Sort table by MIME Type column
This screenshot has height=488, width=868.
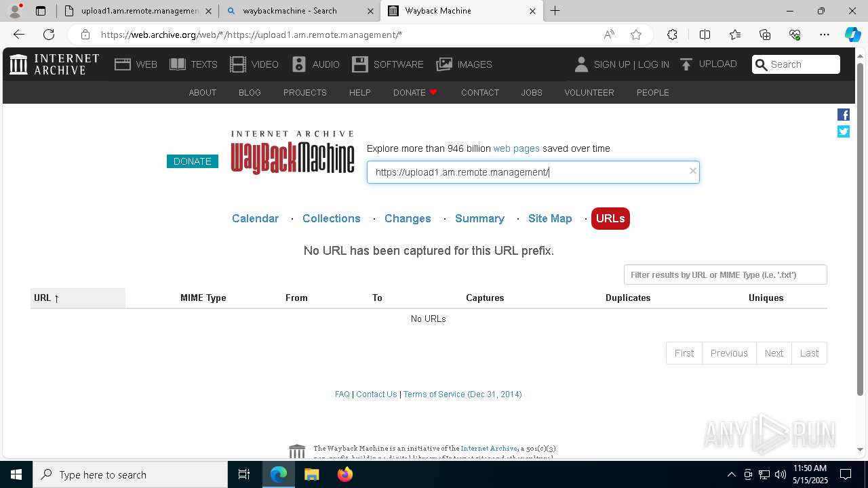[x=203, y=298]
